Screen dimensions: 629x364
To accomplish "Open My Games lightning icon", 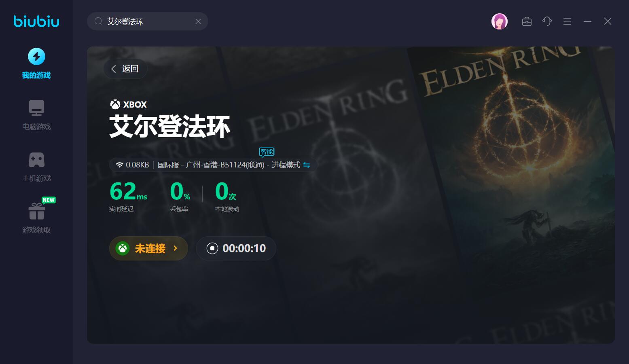I will [36, 57].
